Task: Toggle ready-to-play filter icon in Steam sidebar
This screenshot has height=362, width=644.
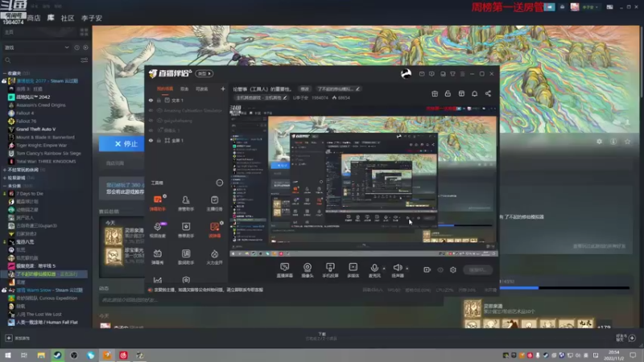Action: (85, 47)
